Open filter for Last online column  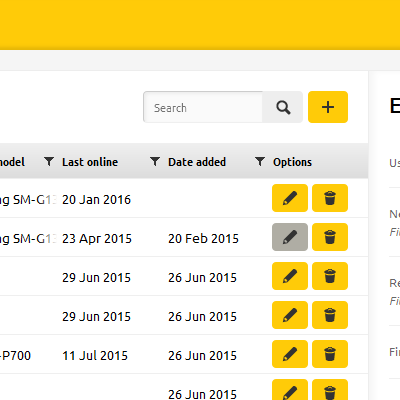[49, 162]
